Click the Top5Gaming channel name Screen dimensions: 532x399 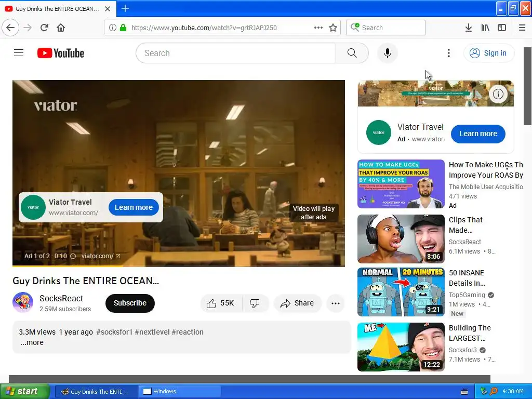pyautogui.click(x=467, y=295)
